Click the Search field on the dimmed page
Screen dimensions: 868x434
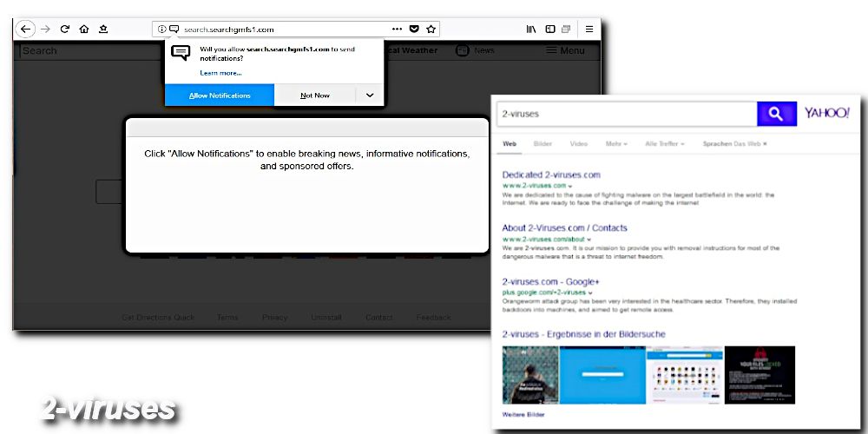pyautogui.click(x=91, y=51)
